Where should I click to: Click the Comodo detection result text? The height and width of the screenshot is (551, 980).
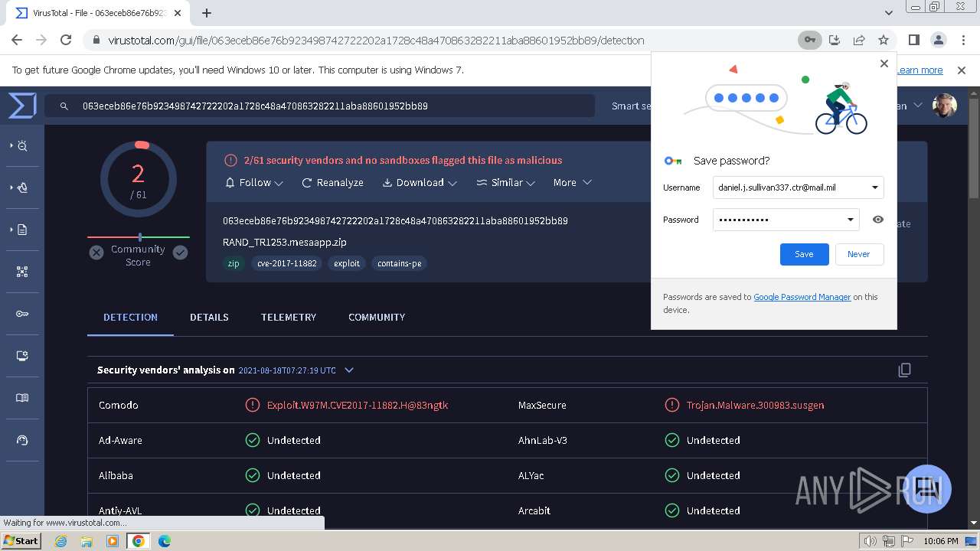[x=358, y=406]
